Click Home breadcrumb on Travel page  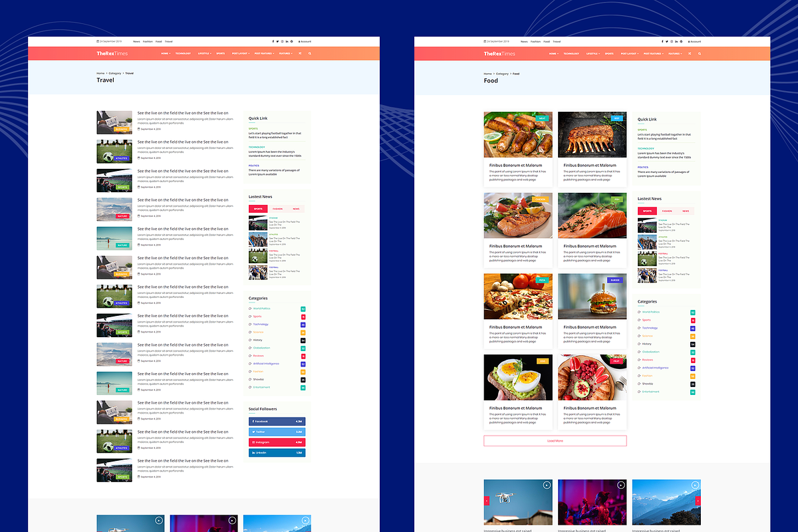click(100, 73)
